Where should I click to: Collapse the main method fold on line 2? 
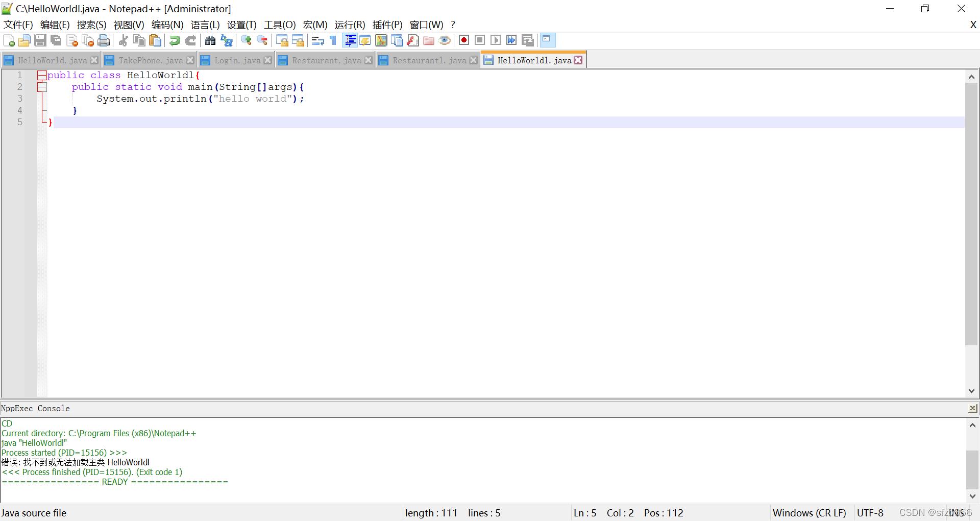coord(42,87)
